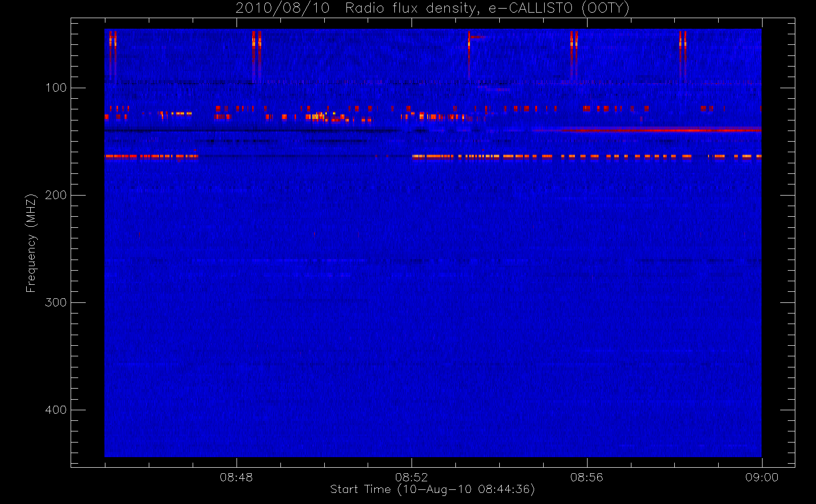Click the '08:52' time axis label
The image size is (816, 504).
pyautogui.click(x=412, y=477)
